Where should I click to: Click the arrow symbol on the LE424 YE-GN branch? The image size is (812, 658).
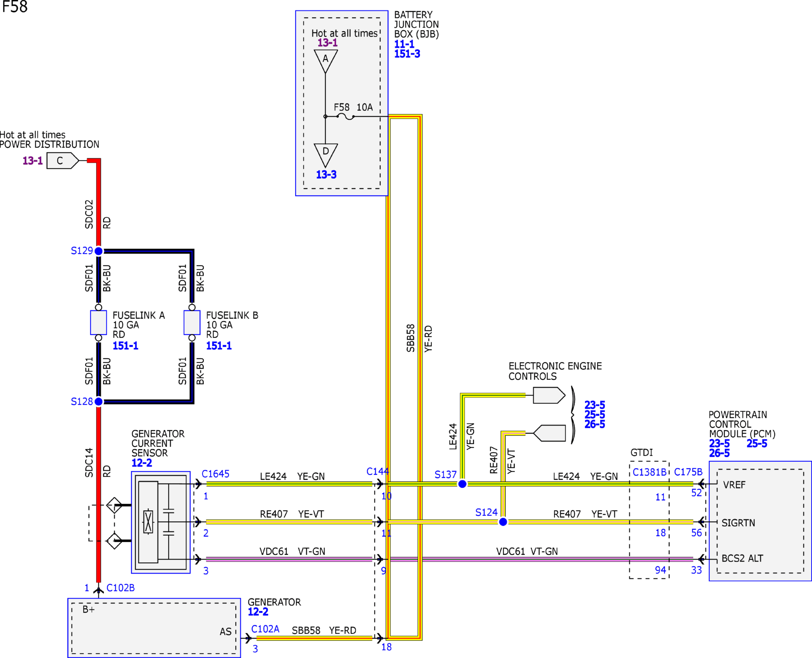(x=549, y=395)
